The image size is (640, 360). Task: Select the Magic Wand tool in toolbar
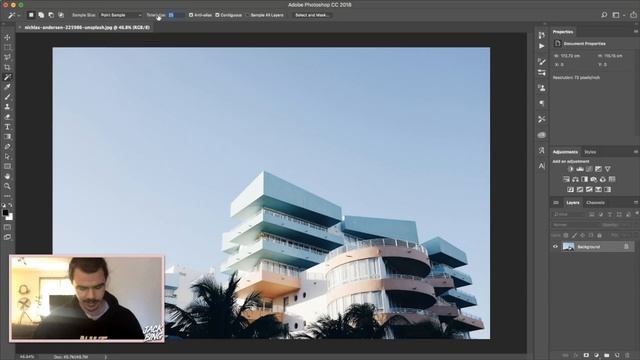7,77
